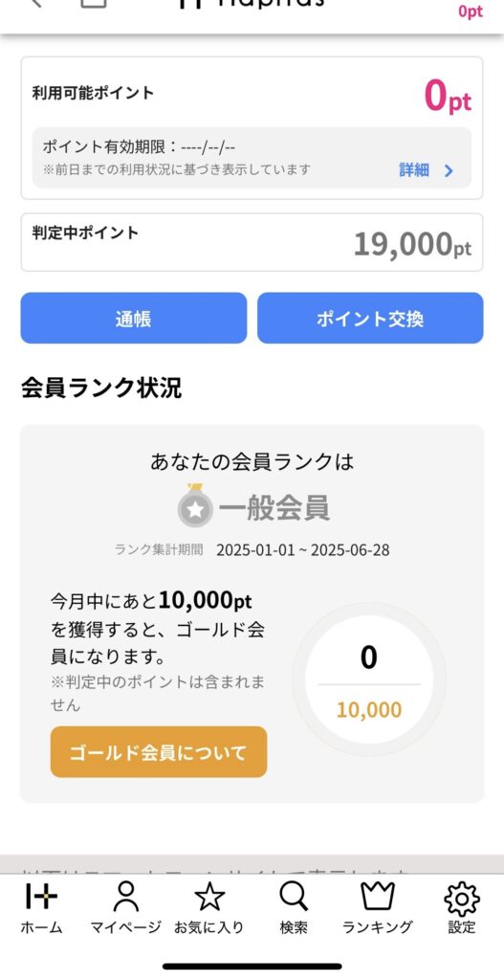The width and height of the screenshot is (504, 980).
Task: Select the 設定 tab label
Action: tap(462, 927)
